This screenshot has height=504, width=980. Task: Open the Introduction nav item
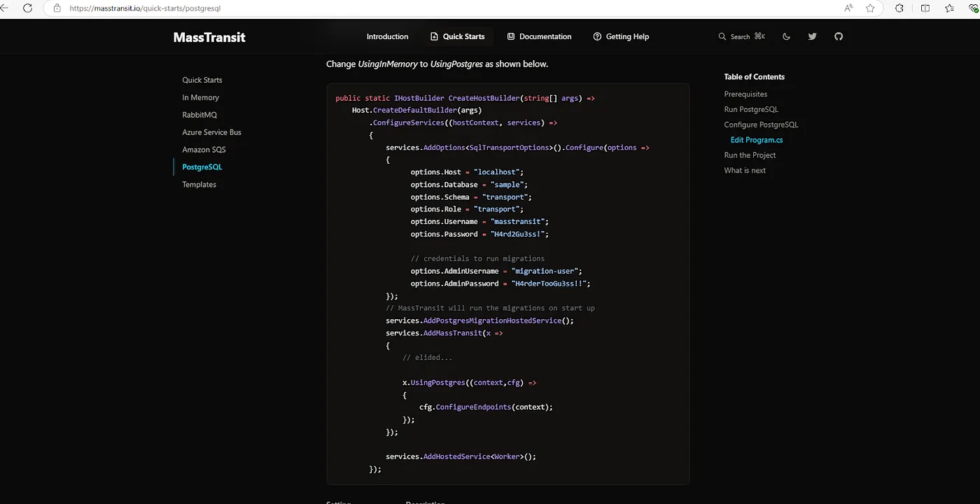387,36
